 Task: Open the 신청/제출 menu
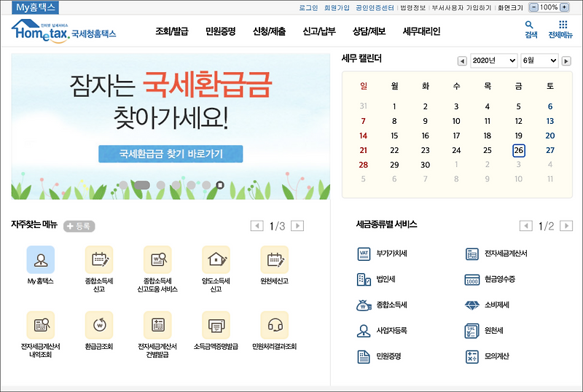click(269, 31)
